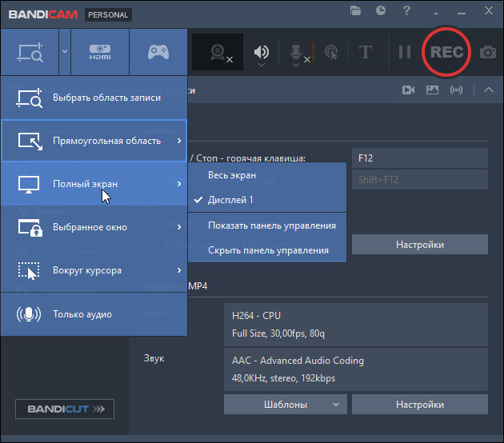Select "Весь экран" from the submenu
504x443 pixels.
[x=232, y=175]
